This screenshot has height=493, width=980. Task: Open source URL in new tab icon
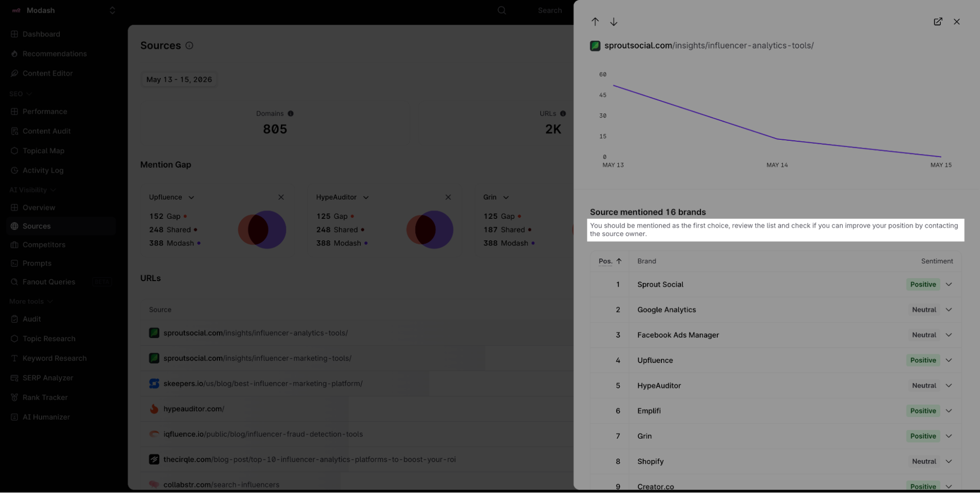pyautogui.click(x=937, y=22)
